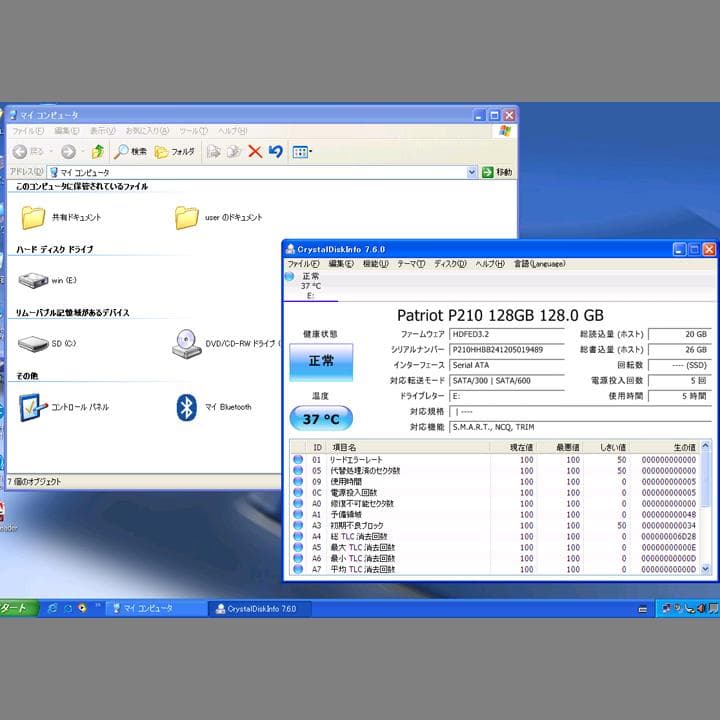Screen dimensions: 720x720
Task: Click status circle of row A7 平均 TLC 消去回数
Action: pyautogui.click(x=298, y=569)
